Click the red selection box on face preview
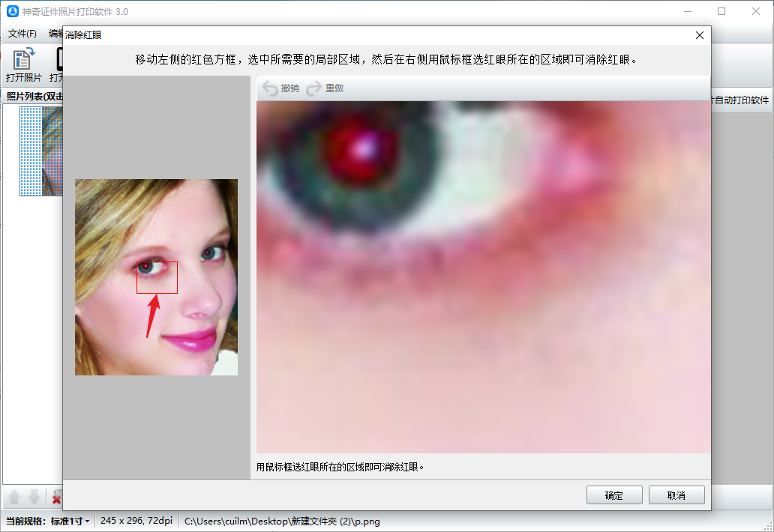Screen dimensions: 774x532 [157, 278]
